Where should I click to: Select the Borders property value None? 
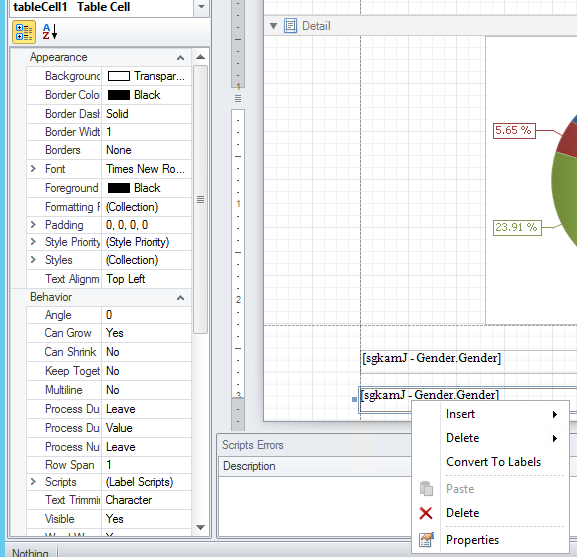pos(146,150)
